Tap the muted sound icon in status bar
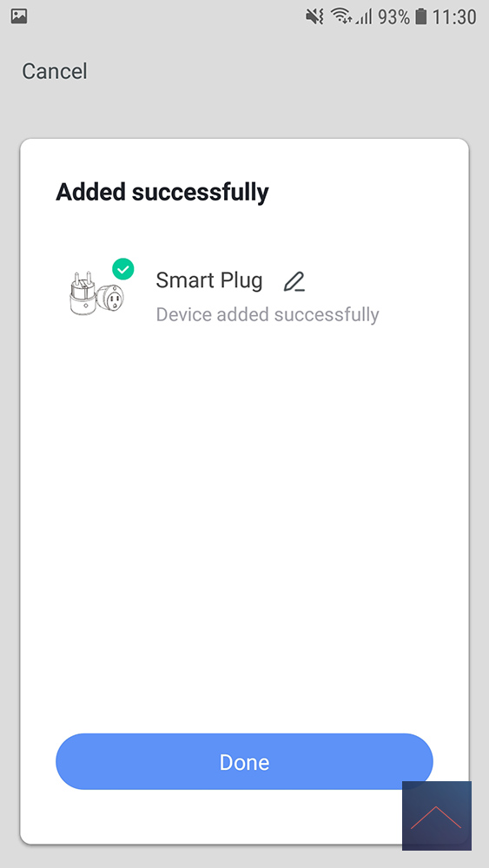The image size is (489, 868). point(314,16)
